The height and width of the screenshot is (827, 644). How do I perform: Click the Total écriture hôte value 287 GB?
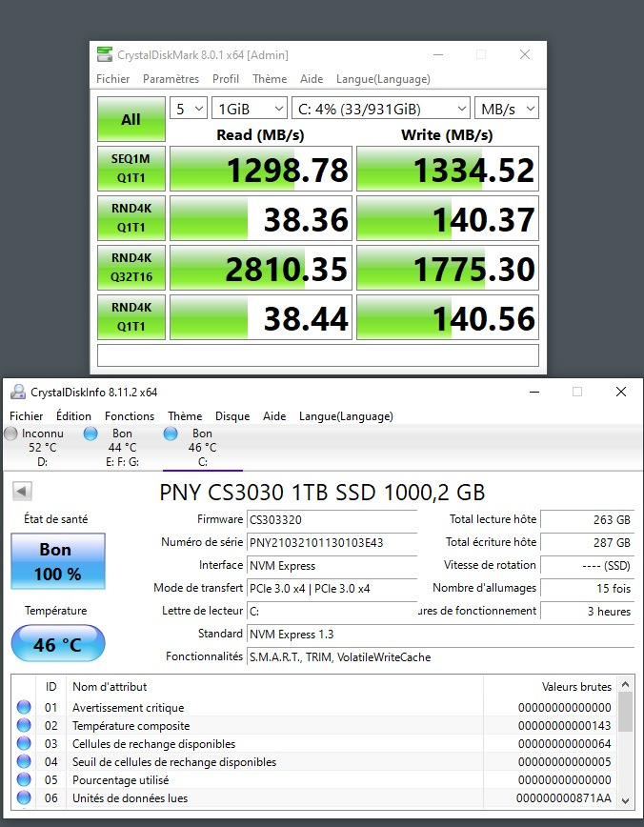(588, 542)
